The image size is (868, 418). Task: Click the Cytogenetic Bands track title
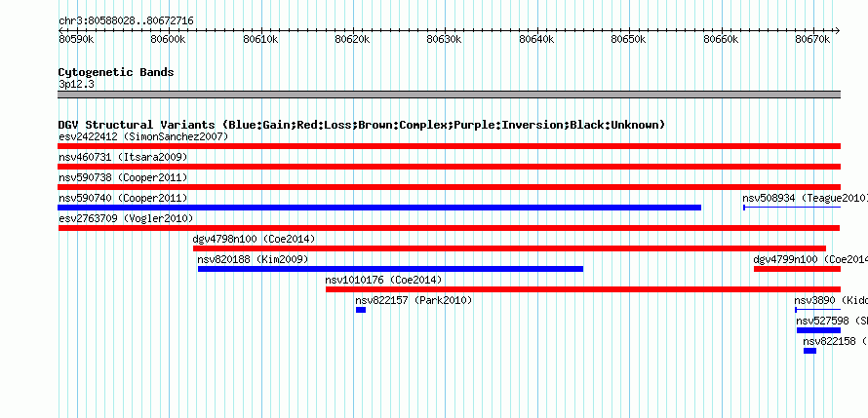click(x=116, y=72)
